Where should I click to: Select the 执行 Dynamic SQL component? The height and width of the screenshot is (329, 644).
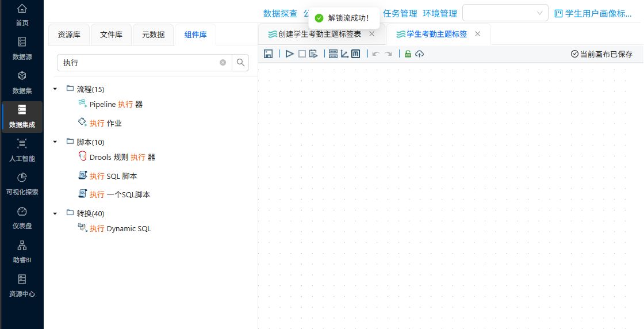tap(120, 228)
